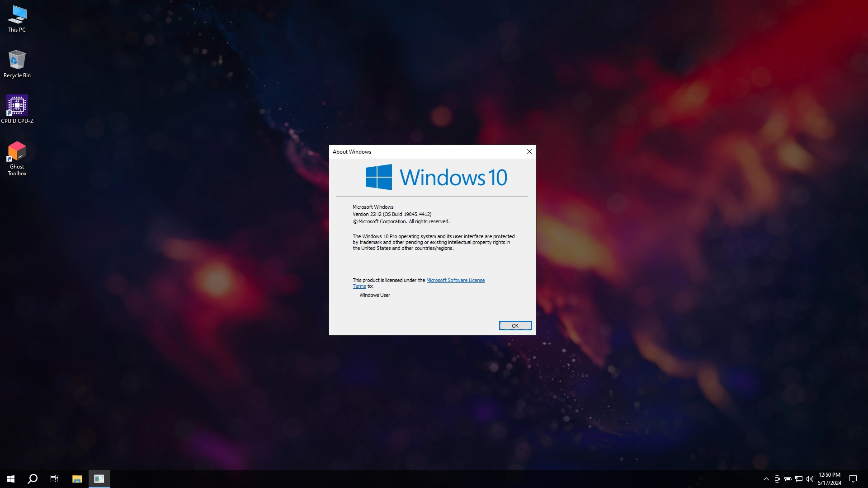Viewport: 868px width, 488px height.
Task: Click the Show Desktop sliver
Action: (x=866, y=479)
